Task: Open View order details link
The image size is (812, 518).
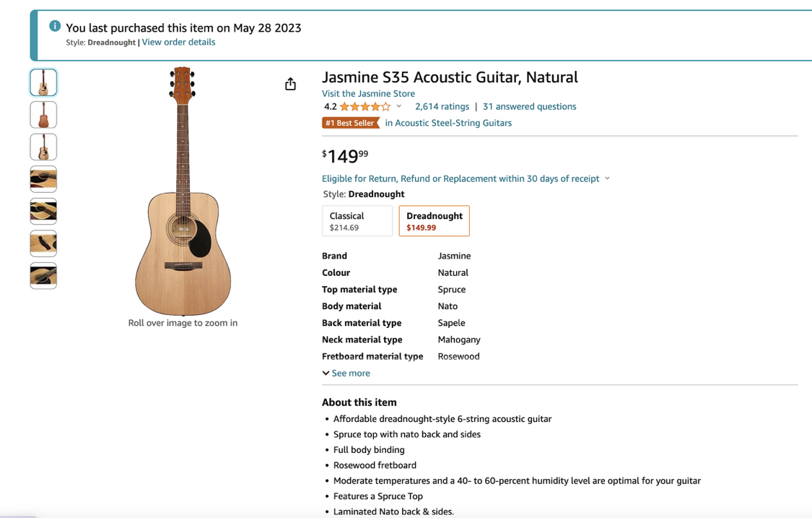Action: click(x=179, y=42)
